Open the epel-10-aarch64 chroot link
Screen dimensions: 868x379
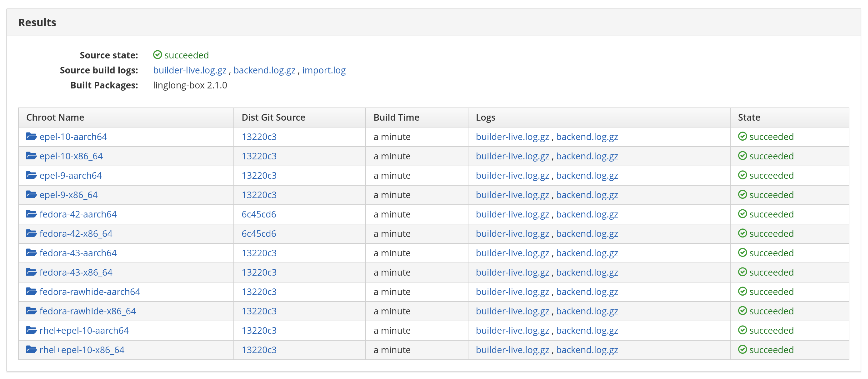[73, 137]
